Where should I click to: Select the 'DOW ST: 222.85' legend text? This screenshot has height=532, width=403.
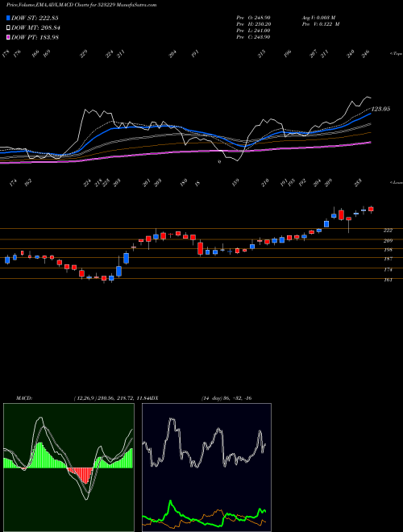35,18
